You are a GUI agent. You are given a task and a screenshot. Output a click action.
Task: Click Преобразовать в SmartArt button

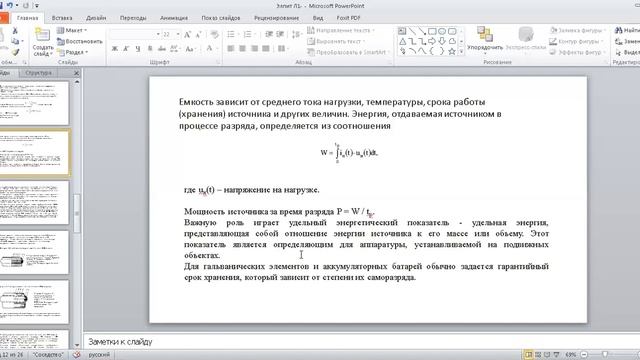point(348,52)
